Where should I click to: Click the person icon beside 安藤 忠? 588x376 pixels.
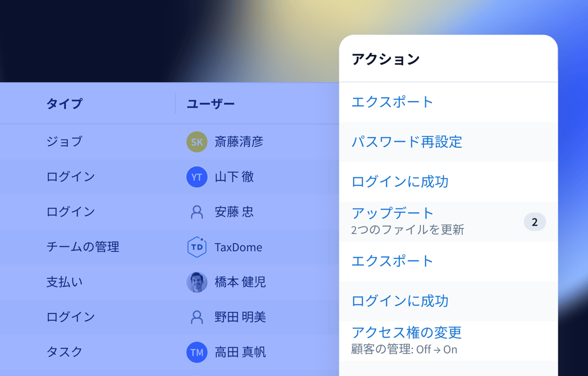coord(197,212)
